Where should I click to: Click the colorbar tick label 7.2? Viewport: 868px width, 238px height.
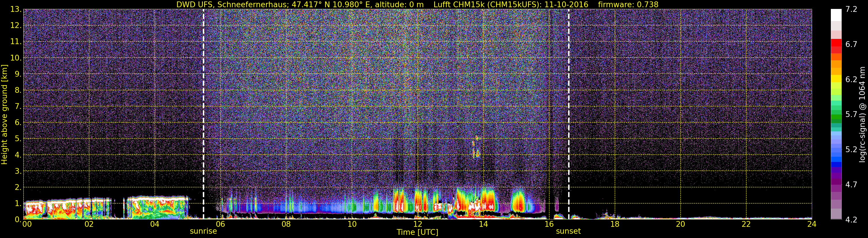(851, 10)
